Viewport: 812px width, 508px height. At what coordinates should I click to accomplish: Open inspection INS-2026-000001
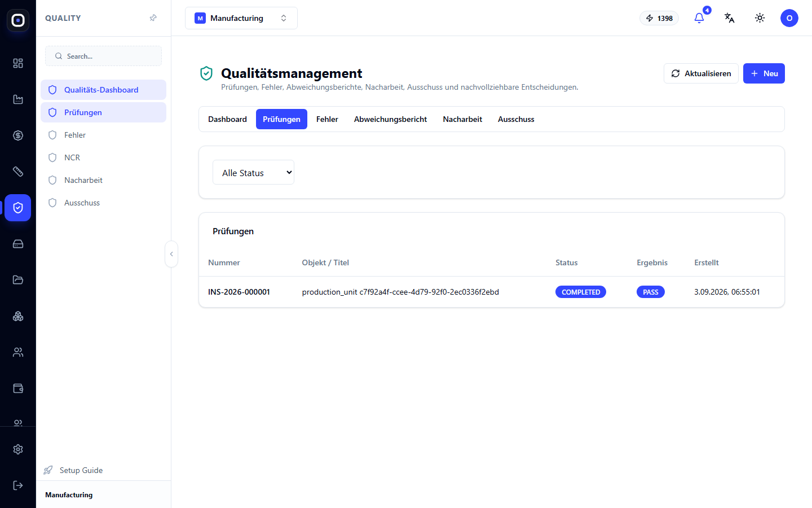491,292
